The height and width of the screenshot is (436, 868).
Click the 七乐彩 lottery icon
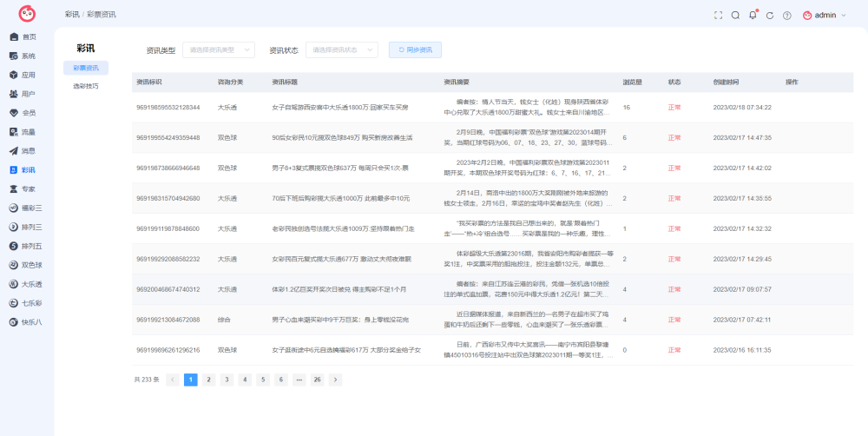[x=15, y=303]
